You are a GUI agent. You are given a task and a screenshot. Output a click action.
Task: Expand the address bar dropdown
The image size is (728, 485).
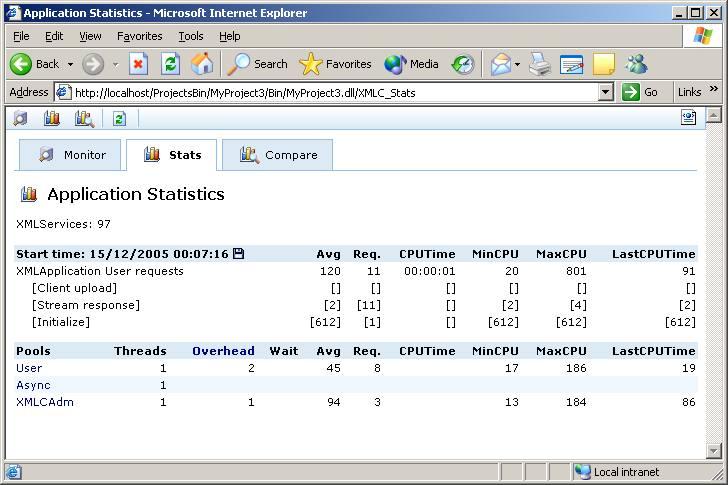coord(605,92)
